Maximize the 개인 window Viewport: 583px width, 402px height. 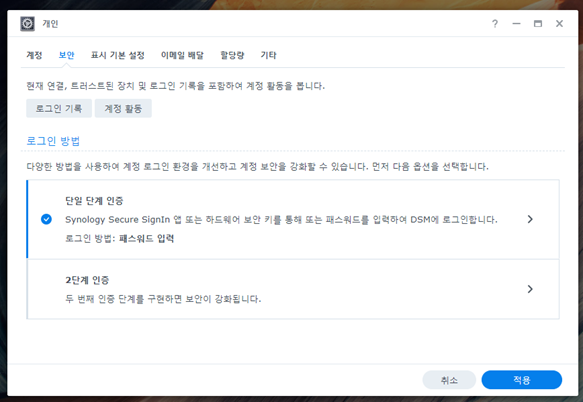tap(538, 24)
